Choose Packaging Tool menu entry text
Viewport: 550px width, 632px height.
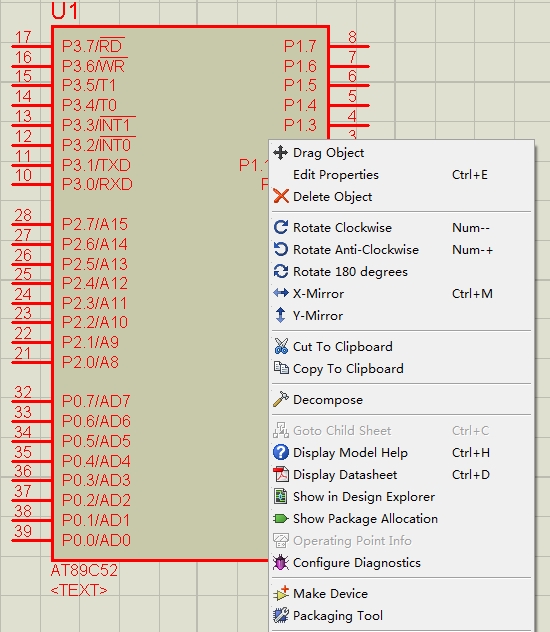tap(338, 615)
